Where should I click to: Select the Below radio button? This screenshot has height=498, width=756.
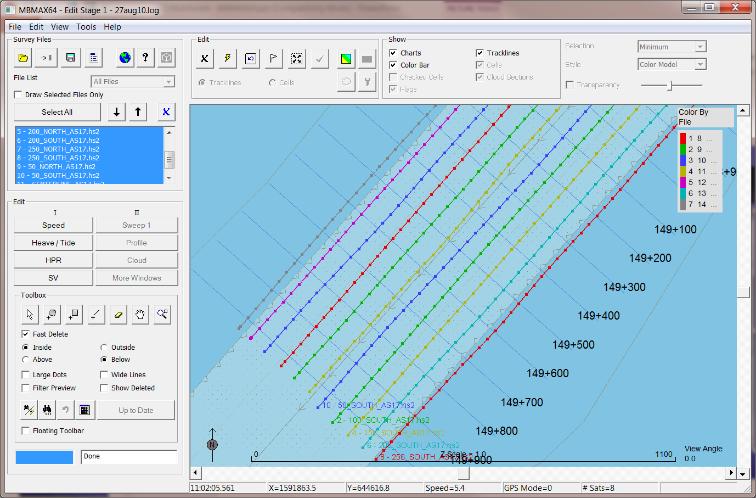104,360
